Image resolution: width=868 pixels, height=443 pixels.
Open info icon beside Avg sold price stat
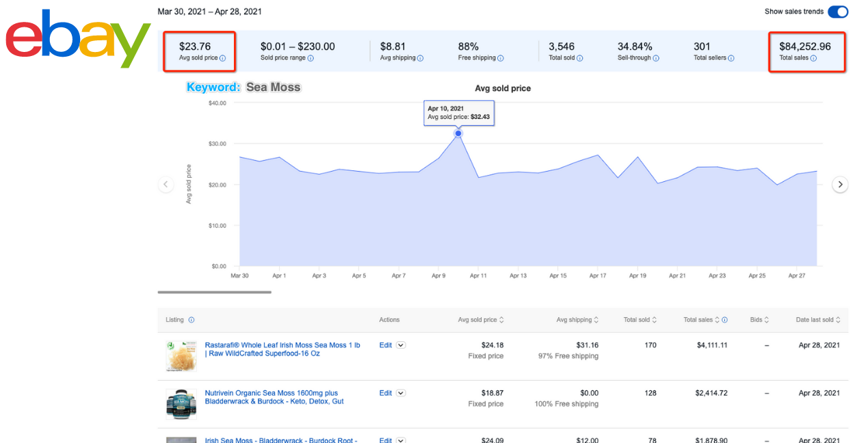(x=223, y=58)
